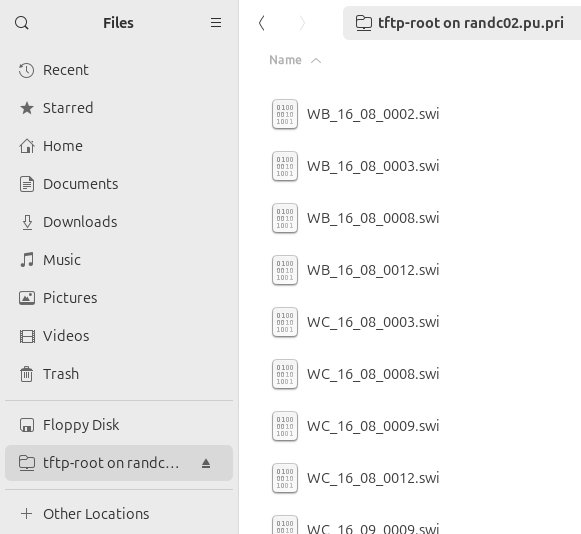The height and width of the screenshot is (534, 581).
Task: Open Recent in the sidebar
Action: coord(119,70)
